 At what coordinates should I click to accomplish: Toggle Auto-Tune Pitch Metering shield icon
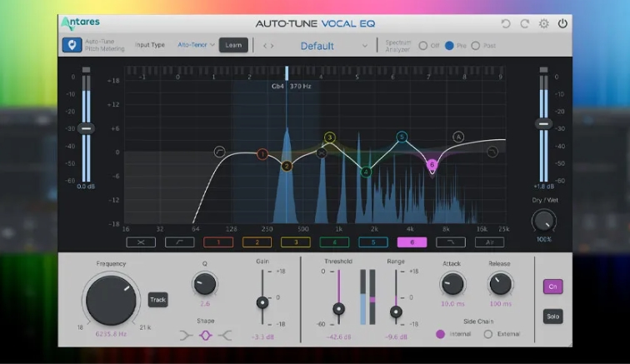(72, 45)
